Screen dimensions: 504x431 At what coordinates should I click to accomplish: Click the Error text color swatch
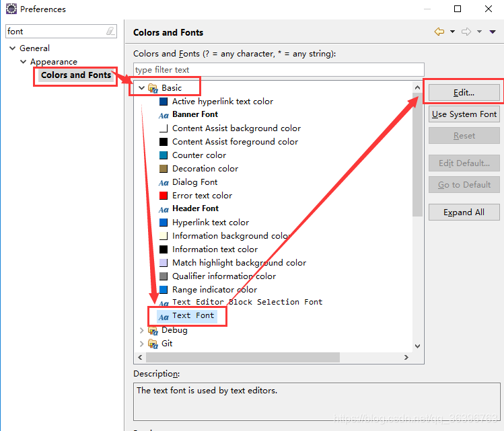pos(164,196)
